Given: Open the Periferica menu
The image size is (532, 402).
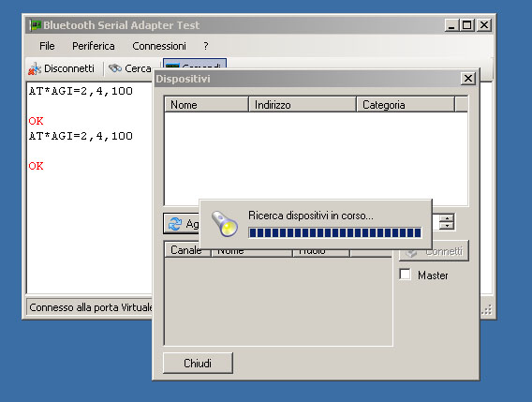Looking at the screenshot, I should point(94,46).
